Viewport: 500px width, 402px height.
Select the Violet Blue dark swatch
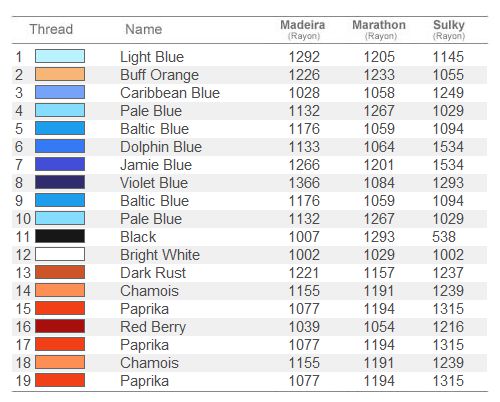60,182
